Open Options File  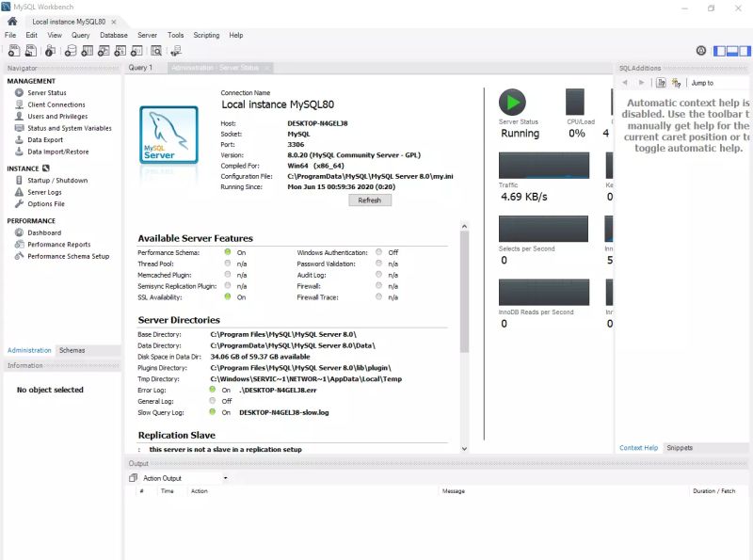[x=46, y=204]
